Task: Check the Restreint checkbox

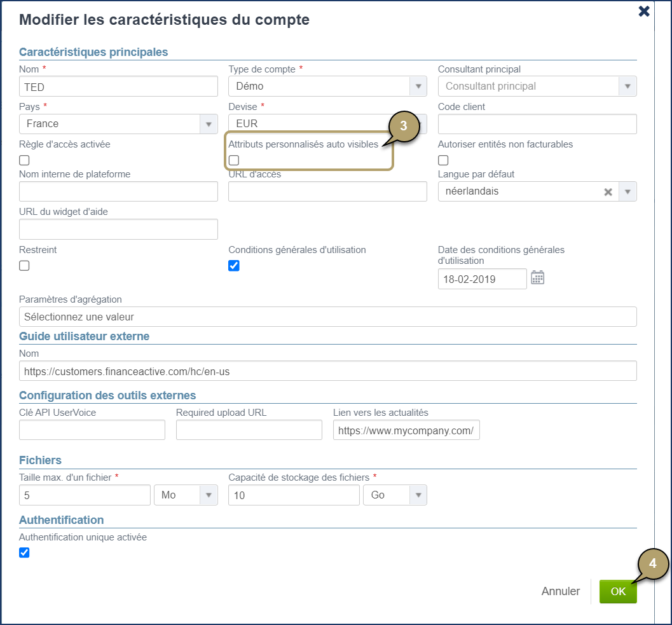Action: (24, 266)
